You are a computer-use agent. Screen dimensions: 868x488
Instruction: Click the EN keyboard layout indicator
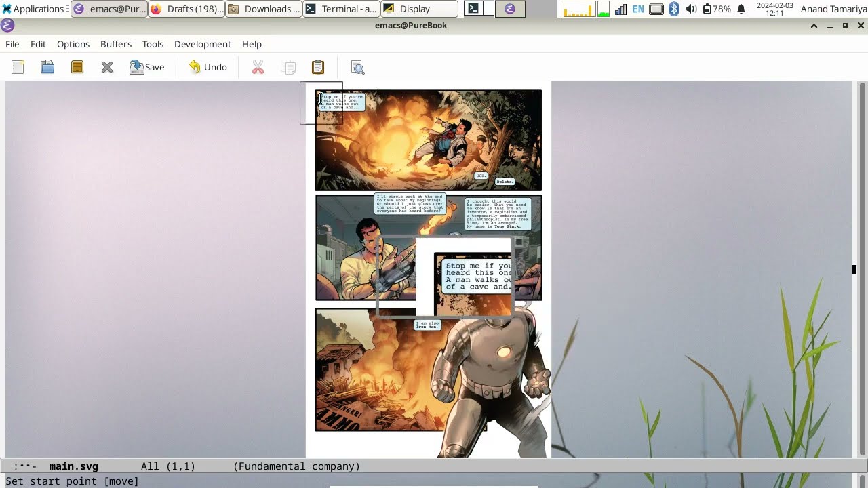638,9
